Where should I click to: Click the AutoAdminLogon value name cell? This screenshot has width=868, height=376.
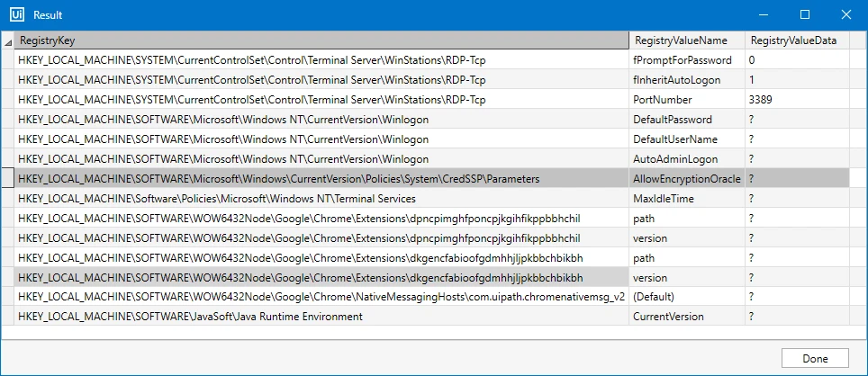tap(687, 159)
